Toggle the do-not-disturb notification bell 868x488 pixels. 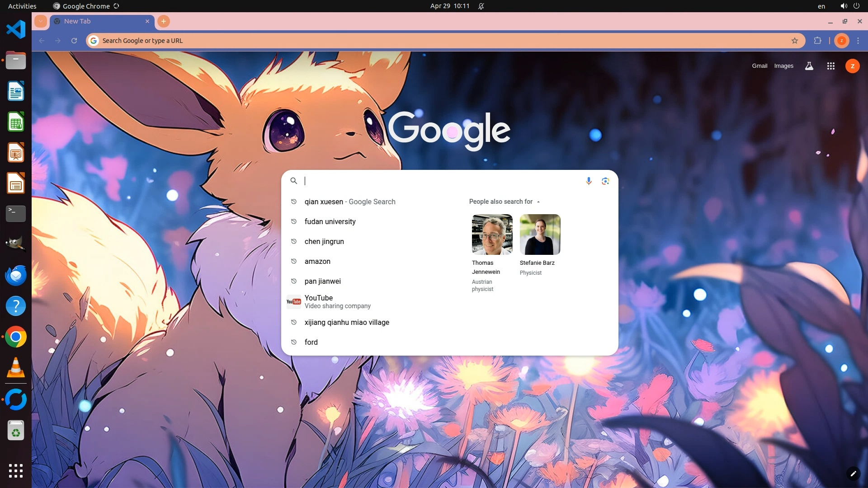[481, 6]
